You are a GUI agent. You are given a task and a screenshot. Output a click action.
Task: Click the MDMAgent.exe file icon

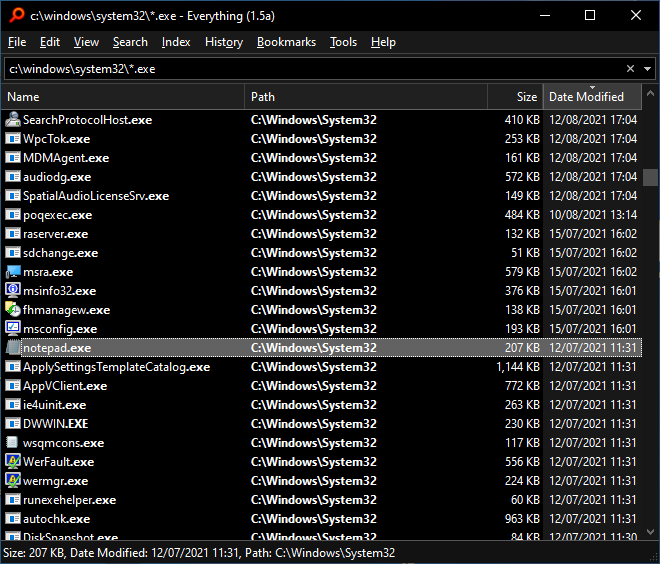[x=13, y=158]
